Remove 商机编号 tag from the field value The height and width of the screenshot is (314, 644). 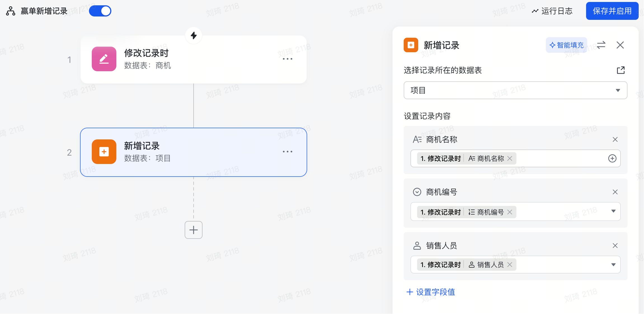click(510, 212)
